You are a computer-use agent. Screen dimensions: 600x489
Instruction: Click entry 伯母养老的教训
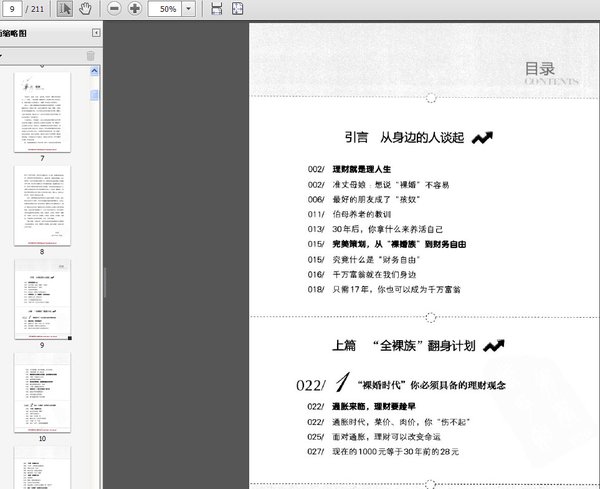click(362, 214)
